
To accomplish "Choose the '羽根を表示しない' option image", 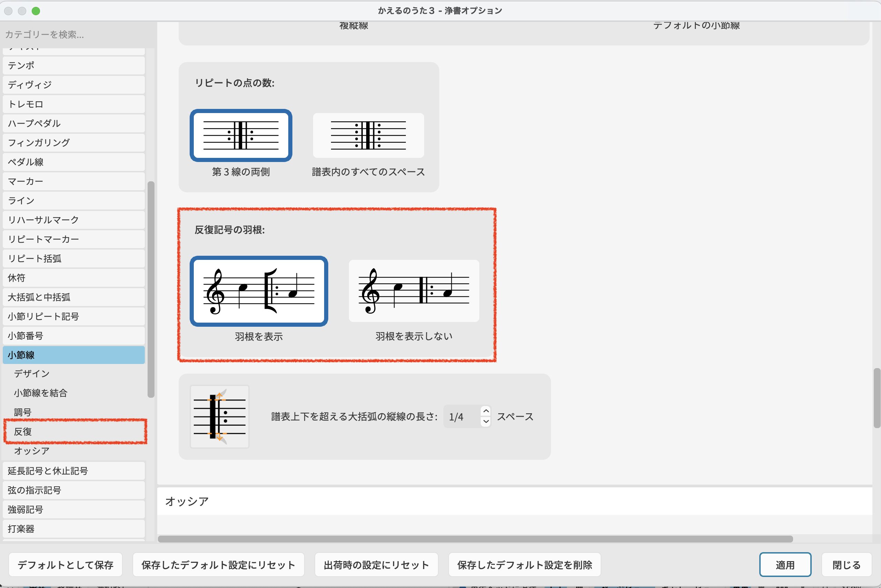I will (414, 291).
